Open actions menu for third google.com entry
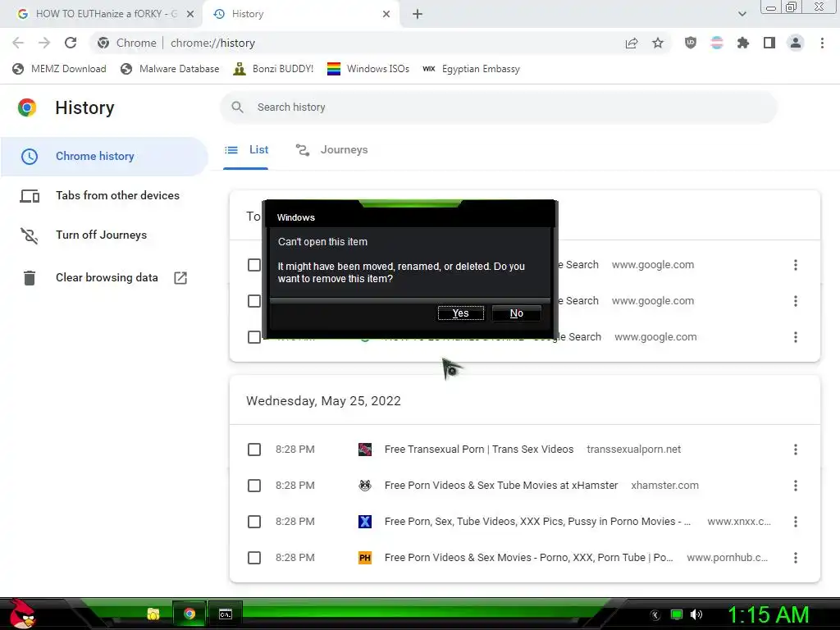840x630 pixels. pos(796,337)
